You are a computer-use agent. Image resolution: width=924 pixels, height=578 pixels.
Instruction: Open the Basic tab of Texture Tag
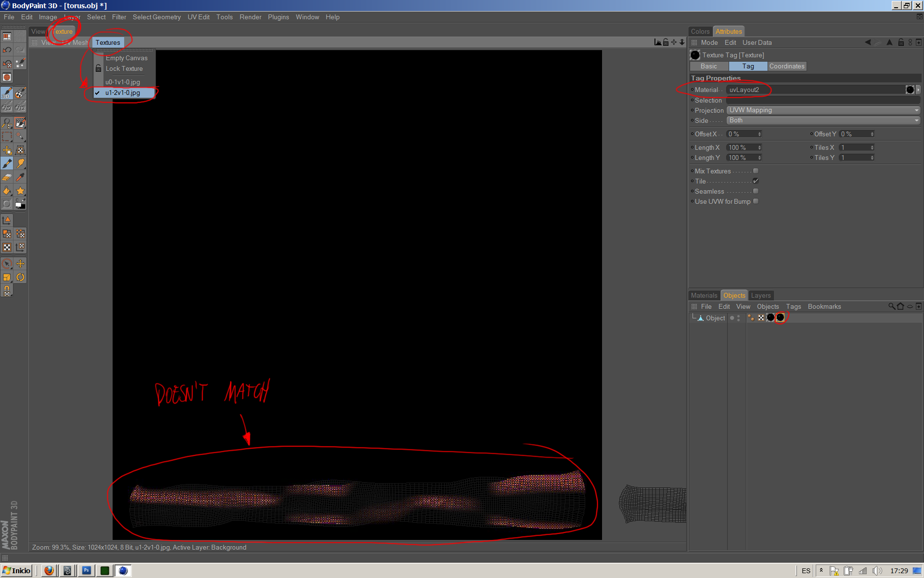coord(709,66)
